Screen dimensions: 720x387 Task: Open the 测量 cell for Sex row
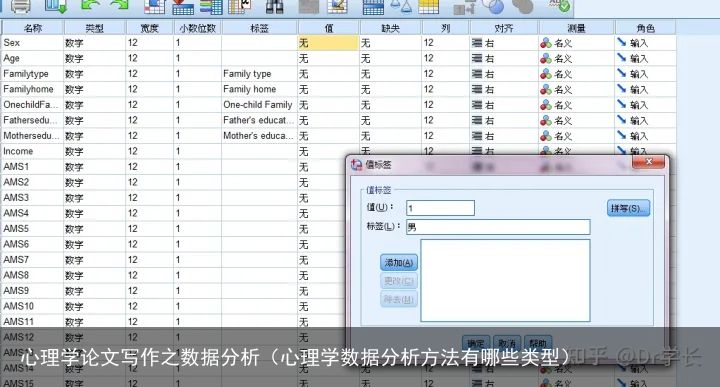click(576, 43)
